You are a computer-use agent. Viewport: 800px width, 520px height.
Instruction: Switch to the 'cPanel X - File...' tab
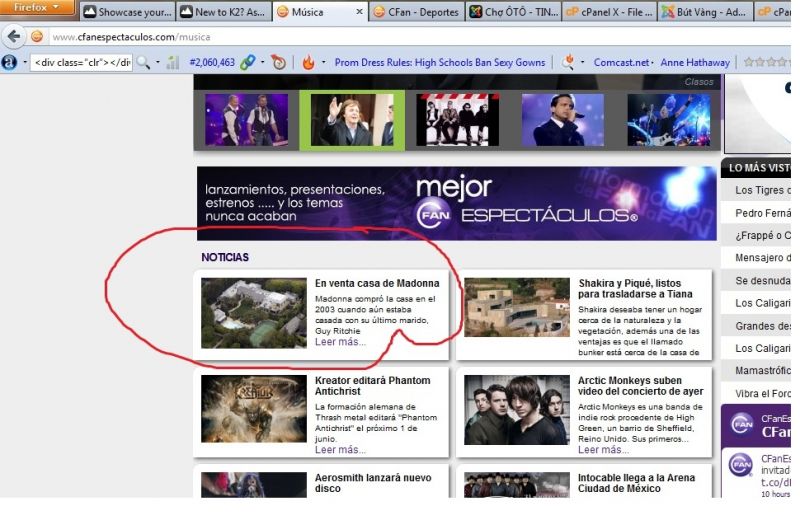(610, 12)
